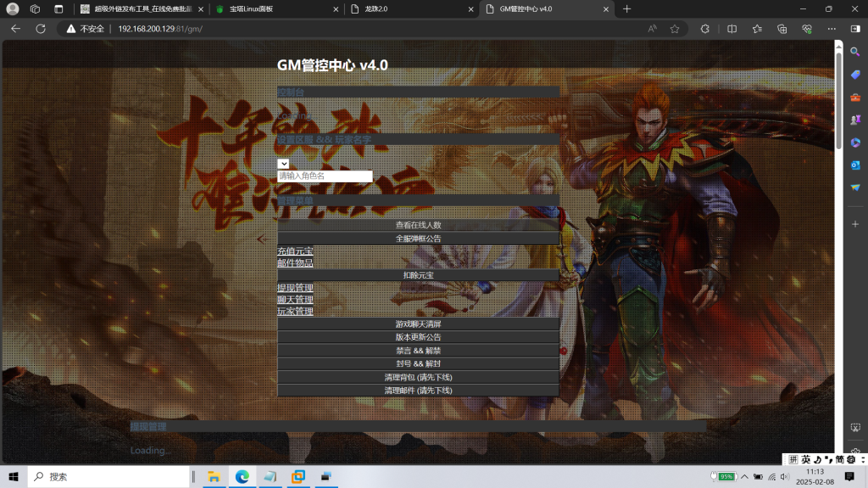868x488 pixels.
Task: Open Outlook icon in Edge sidebar
Action: tap(855, 164)
